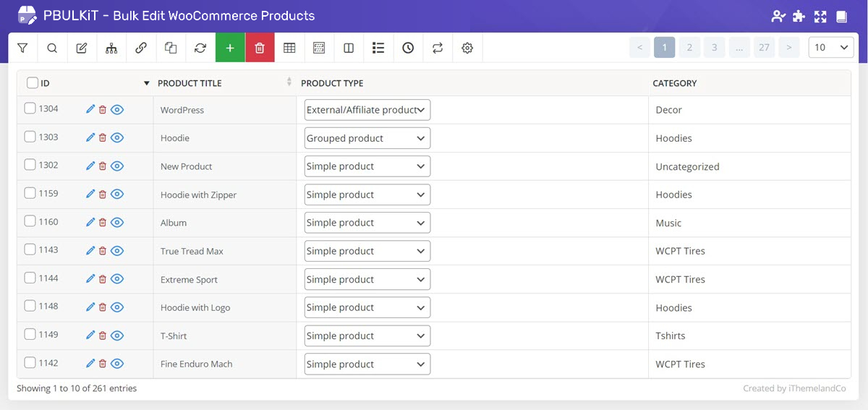Open the chain link icon tool

(141, 48)
